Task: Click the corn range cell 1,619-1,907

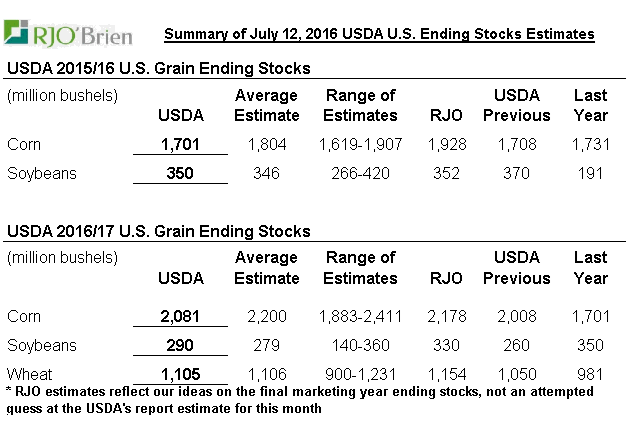Action: [x=360, y=144]
